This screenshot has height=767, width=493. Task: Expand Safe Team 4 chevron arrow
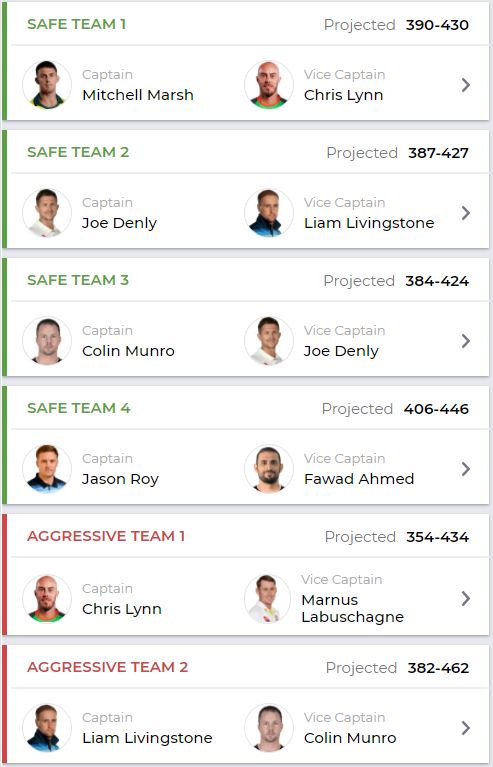click(x=466, y=469)
